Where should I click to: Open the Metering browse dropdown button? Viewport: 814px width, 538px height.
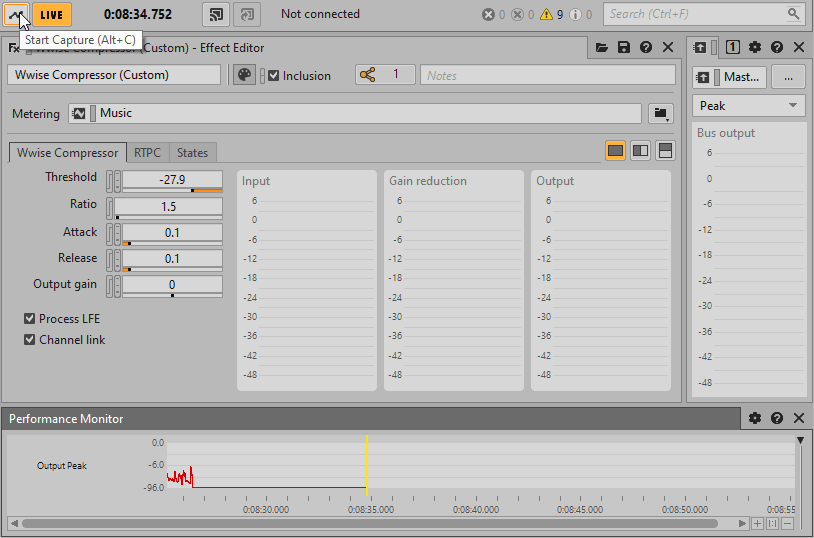(x=660, y=114)
